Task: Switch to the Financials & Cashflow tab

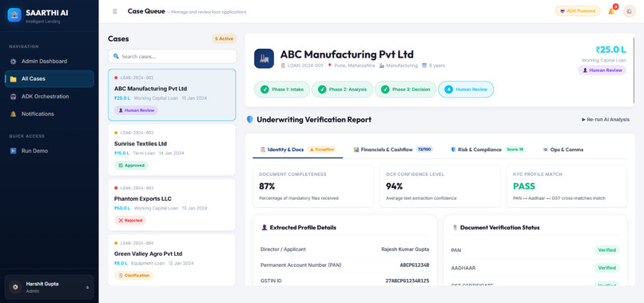Action: (x=393, y=150)
